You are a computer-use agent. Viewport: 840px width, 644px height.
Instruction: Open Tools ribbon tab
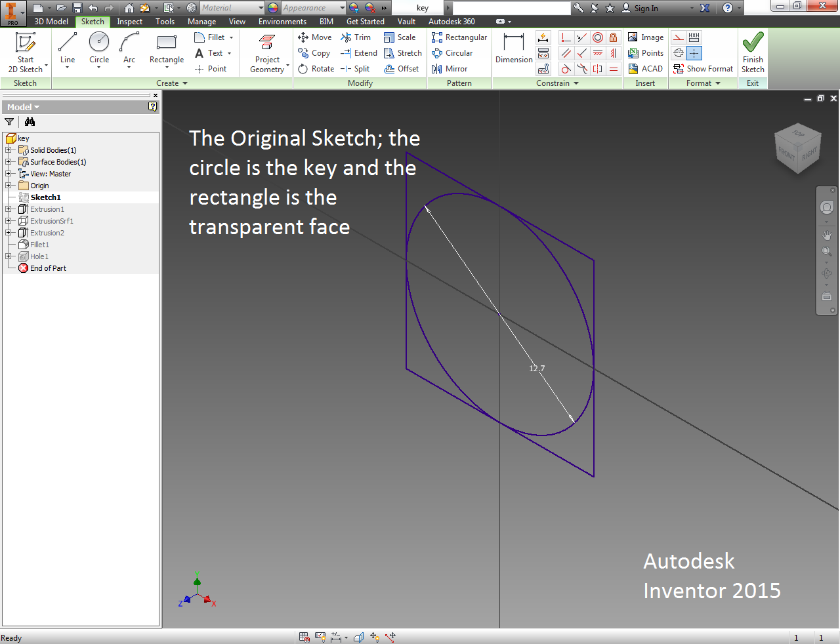(165, 22)
